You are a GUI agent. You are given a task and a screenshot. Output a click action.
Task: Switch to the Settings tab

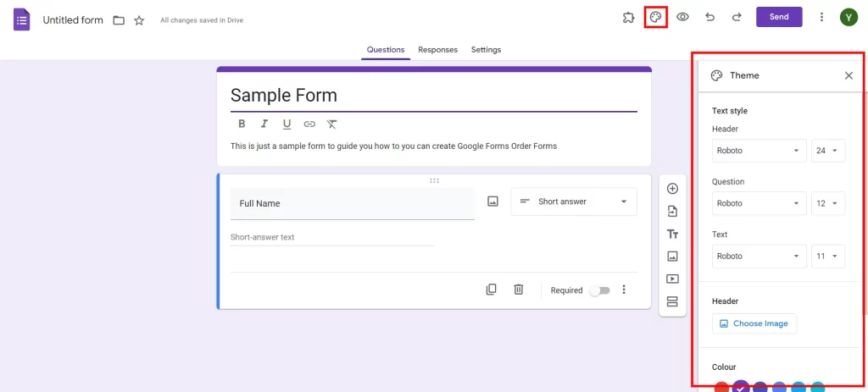(486, 50)
